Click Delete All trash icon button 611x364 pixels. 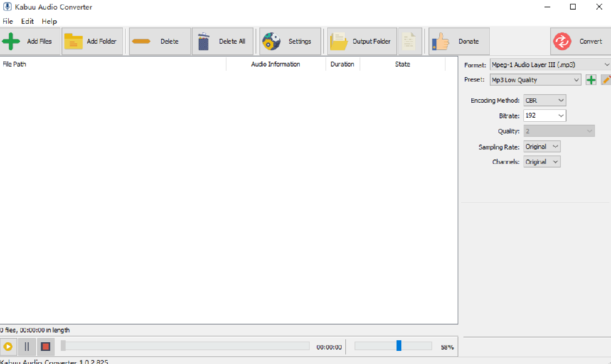(x=222, y=41)
